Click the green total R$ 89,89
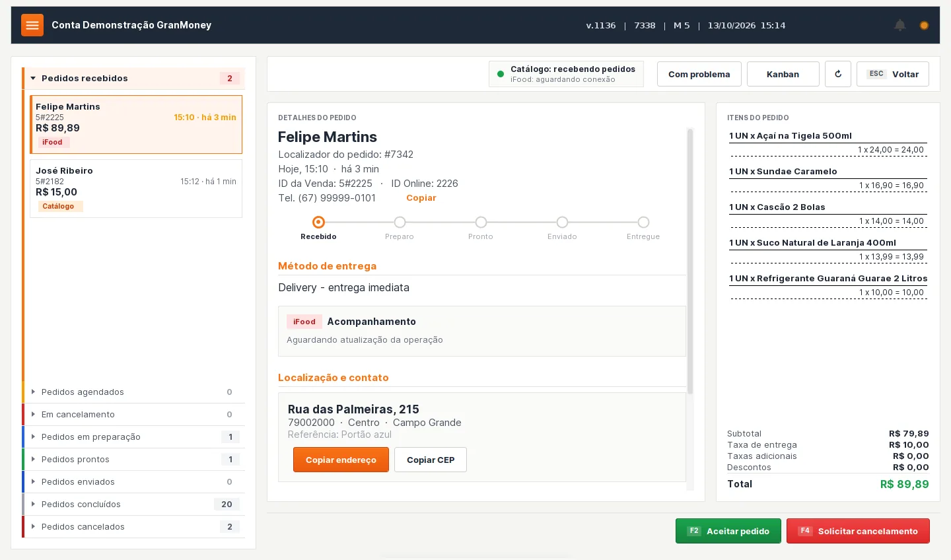This screenshot has width=951, height=560. 905,484
